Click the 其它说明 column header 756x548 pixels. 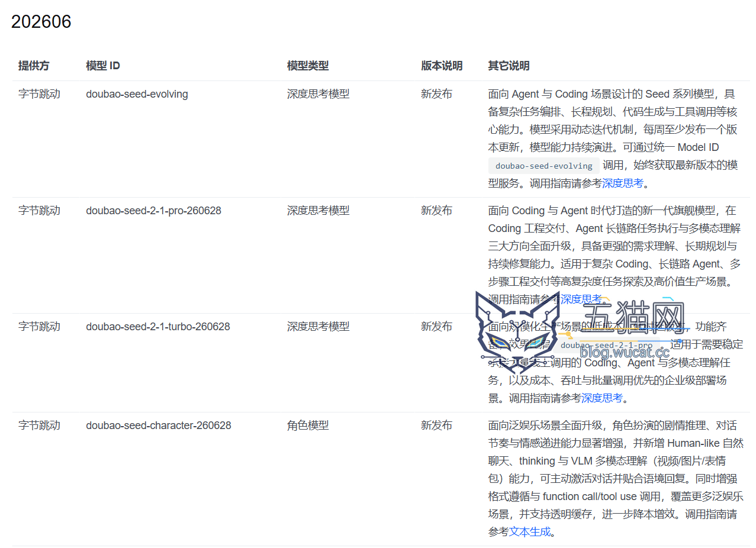point(509,66)
